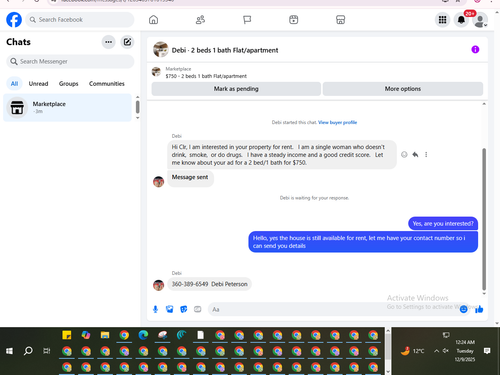Click the Aa message input box
The height and width of the screenshot is (375, 500).
333,309
